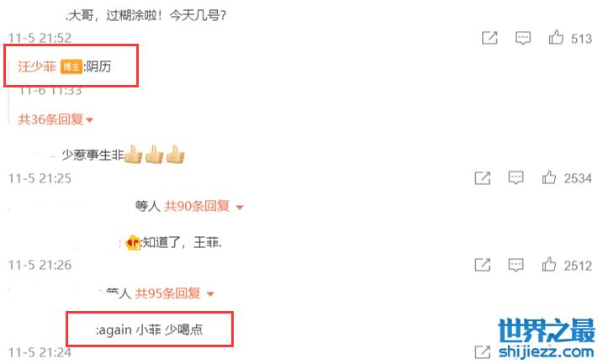This screenshot has height=364, width=603.
Task: Like the 知道了，王菲 comment
Action: click(549, 265)
